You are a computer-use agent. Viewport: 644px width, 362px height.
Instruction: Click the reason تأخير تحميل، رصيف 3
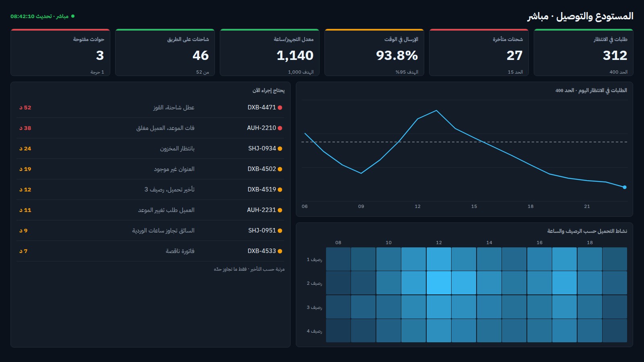[169, 189]
